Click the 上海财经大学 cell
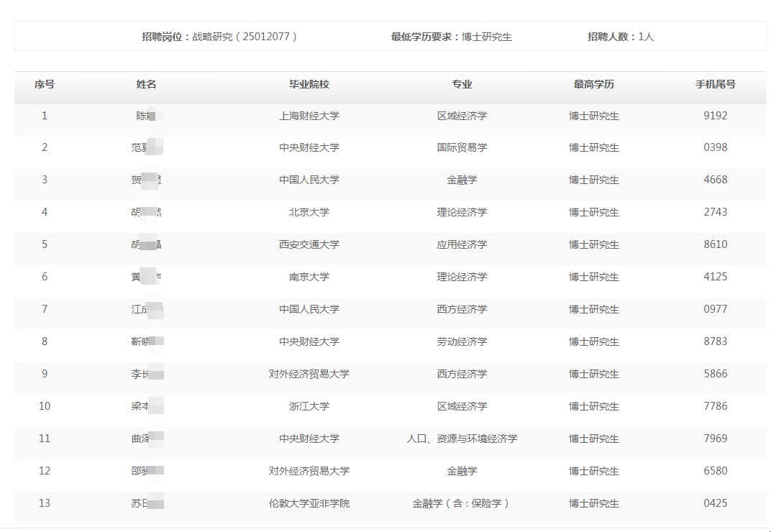The height and width of the screenshot is (532, 771). [x=309, y=116]
